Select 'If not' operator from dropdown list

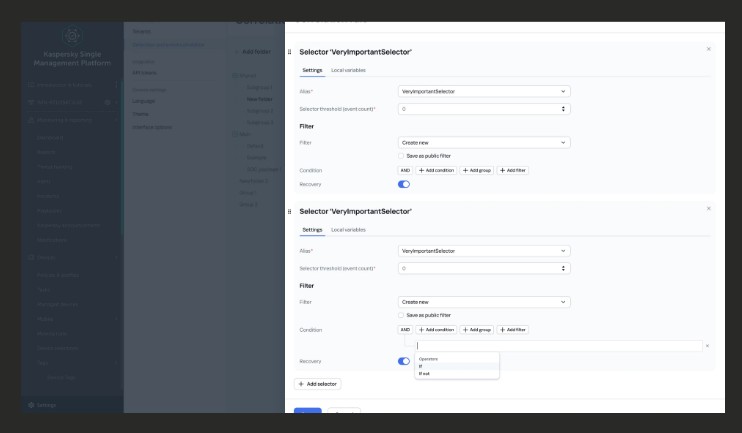425,373
